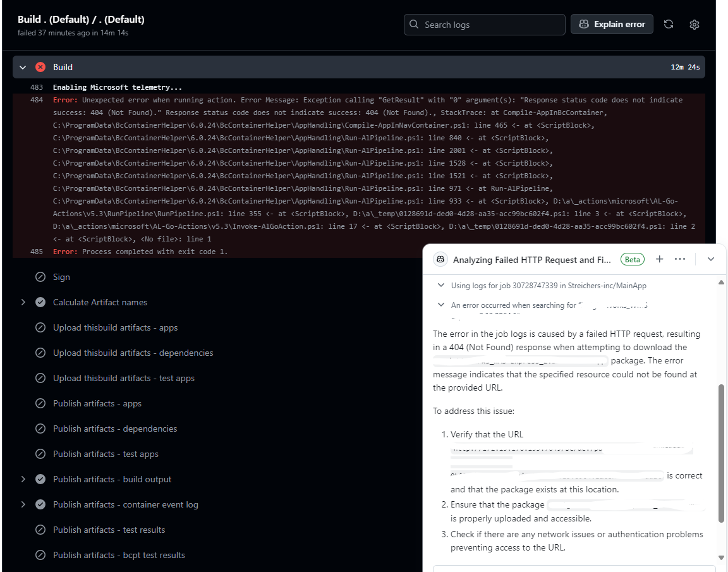Collapse the Build step chevron
Screen dimensions: 728x572
(x=23, y=68)
